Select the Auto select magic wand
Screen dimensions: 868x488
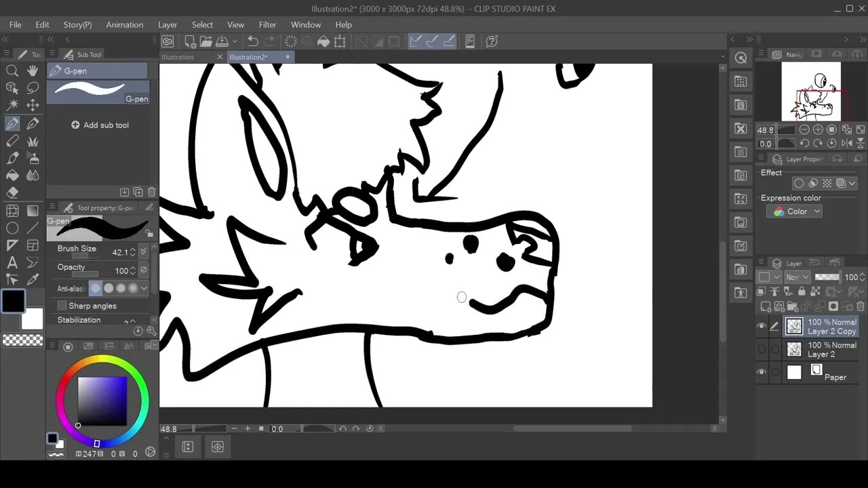pyautogui.click(x=12, y=106)
